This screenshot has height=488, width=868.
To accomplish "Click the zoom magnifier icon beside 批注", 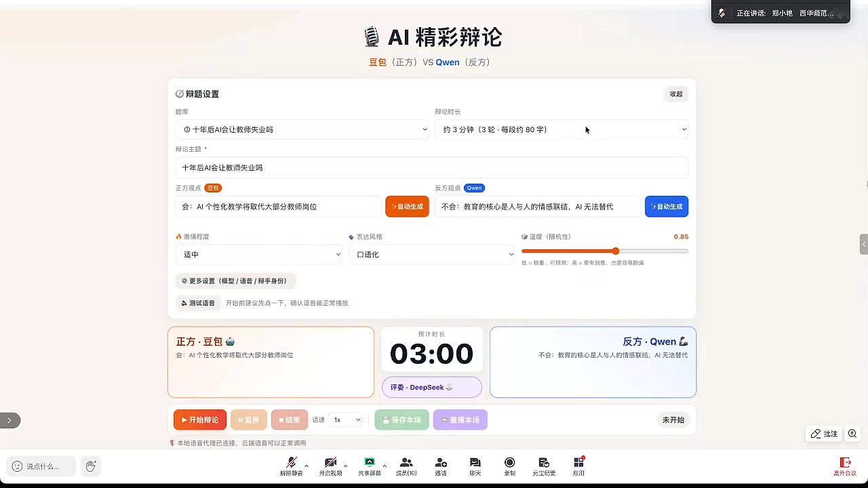I will coord(852,434).
